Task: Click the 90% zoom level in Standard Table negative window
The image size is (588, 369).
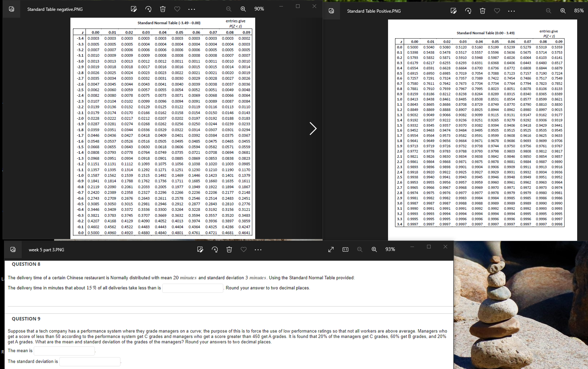Action: (x=259, y=9)
